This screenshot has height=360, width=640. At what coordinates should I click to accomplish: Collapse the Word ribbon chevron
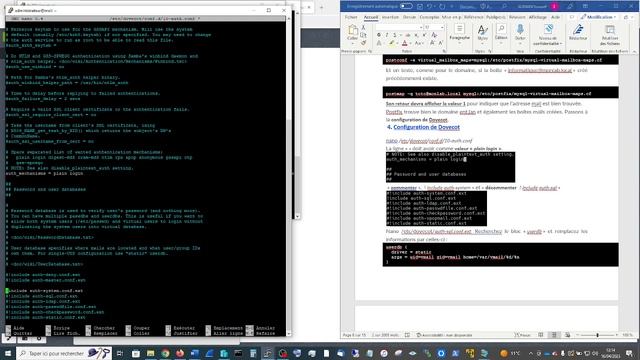pos(634,51)
